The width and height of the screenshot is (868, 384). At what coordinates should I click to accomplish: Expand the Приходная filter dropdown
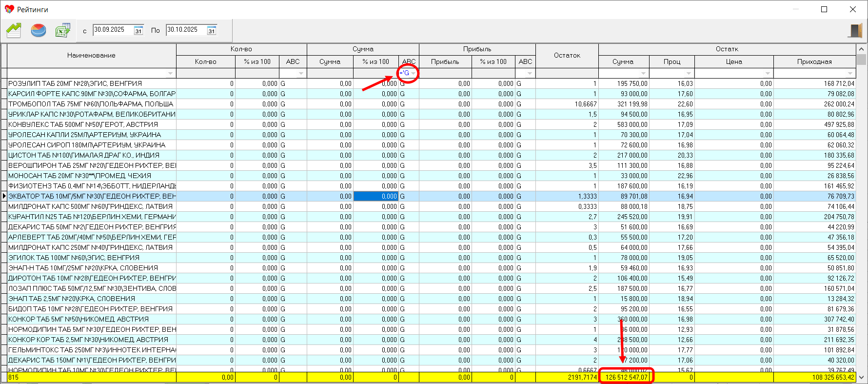coord(850,73)
